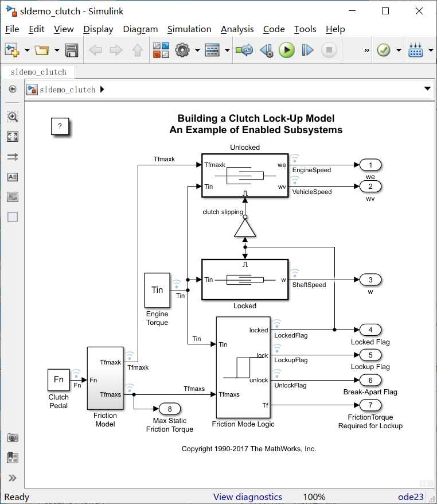Open the Tools menu
This screenshot has height=504, width=437.
[x=305, y=29]
